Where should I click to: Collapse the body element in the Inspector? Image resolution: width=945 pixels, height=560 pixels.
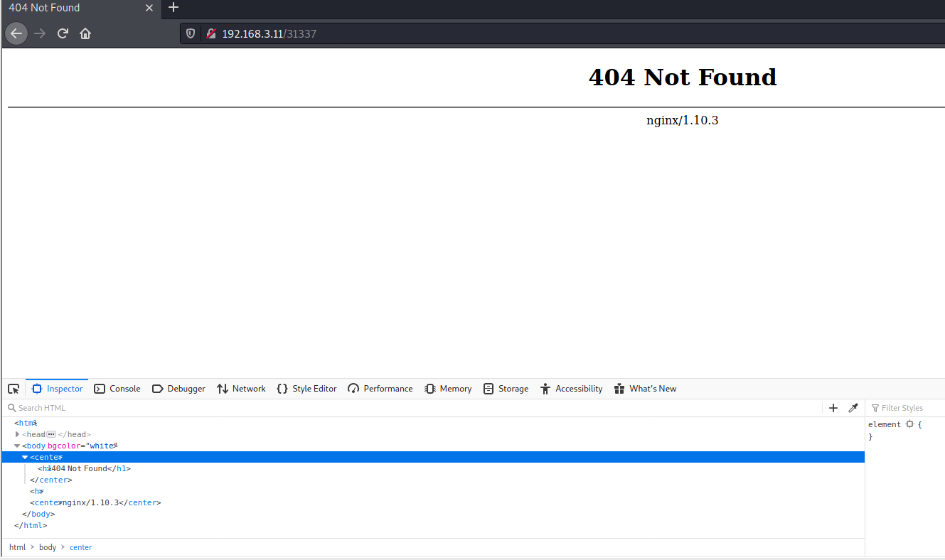(16, 446)
